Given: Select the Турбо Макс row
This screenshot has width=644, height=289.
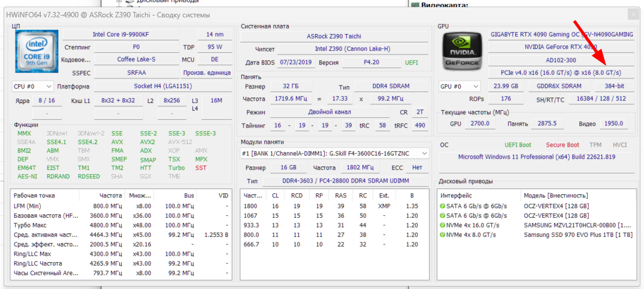Looking at the screenshot, I should click(x=121, y=225).
